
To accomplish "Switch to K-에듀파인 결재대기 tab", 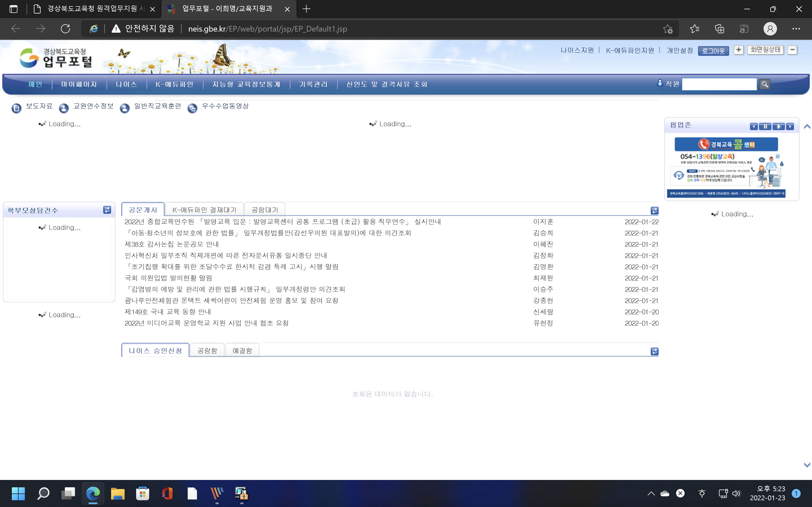I will tap(204, 210).
